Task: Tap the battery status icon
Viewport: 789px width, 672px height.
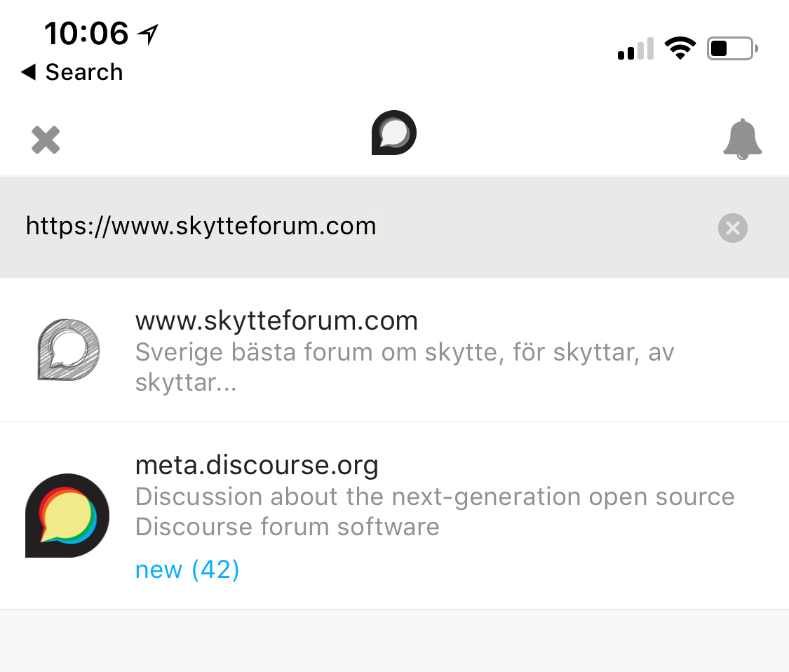Action: pos(731,48)
